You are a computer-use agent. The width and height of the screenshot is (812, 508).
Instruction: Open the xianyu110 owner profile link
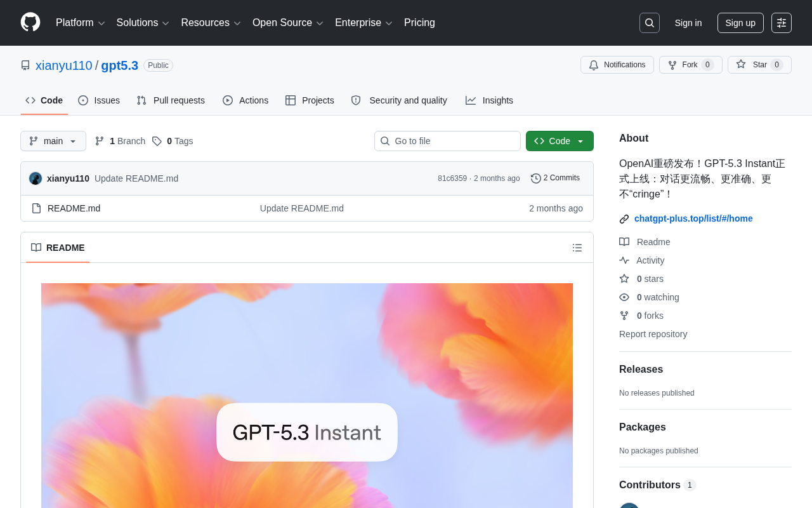(64, 65)
